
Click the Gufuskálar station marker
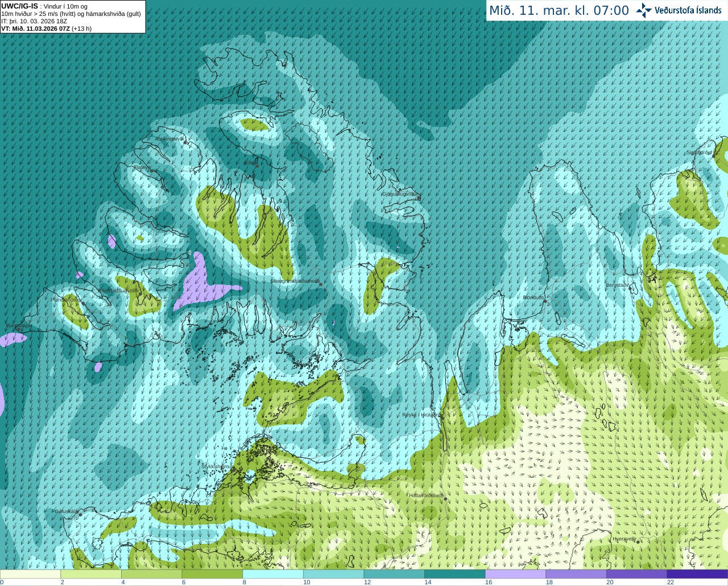(80, 514)
